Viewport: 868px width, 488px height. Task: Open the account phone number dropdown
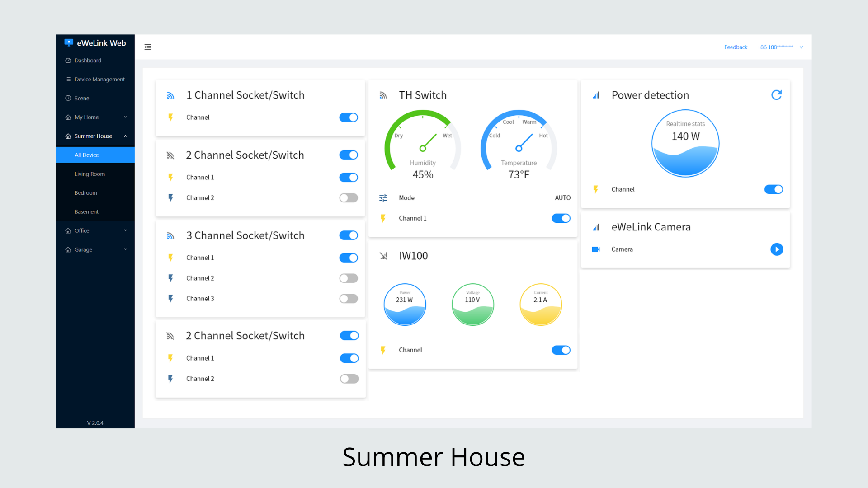[780, 47]
